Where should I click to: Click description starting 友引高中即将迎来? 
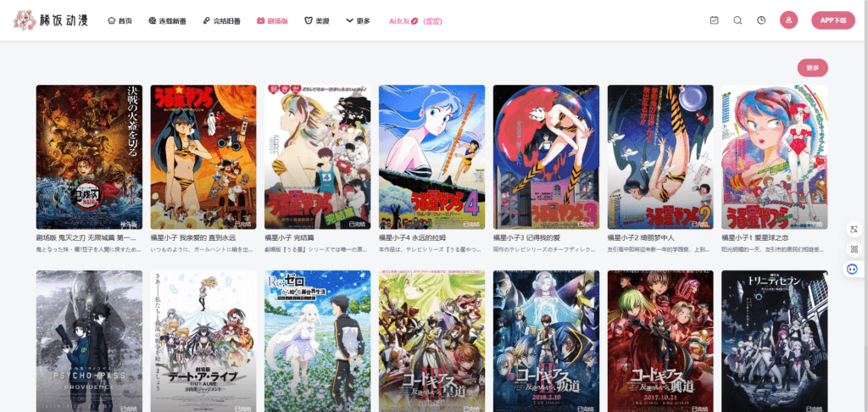click(657, 249)
